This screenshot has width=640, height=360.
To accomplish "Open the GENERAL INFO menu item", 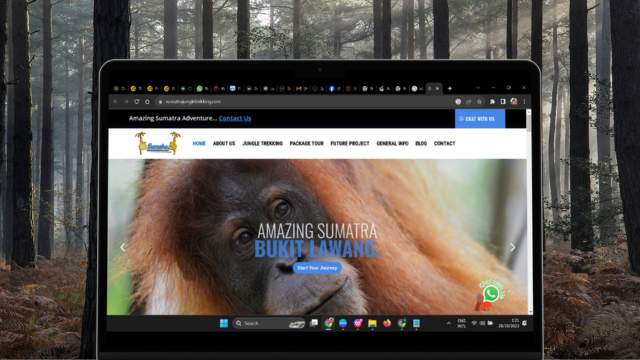I will (x=392, y=143).
